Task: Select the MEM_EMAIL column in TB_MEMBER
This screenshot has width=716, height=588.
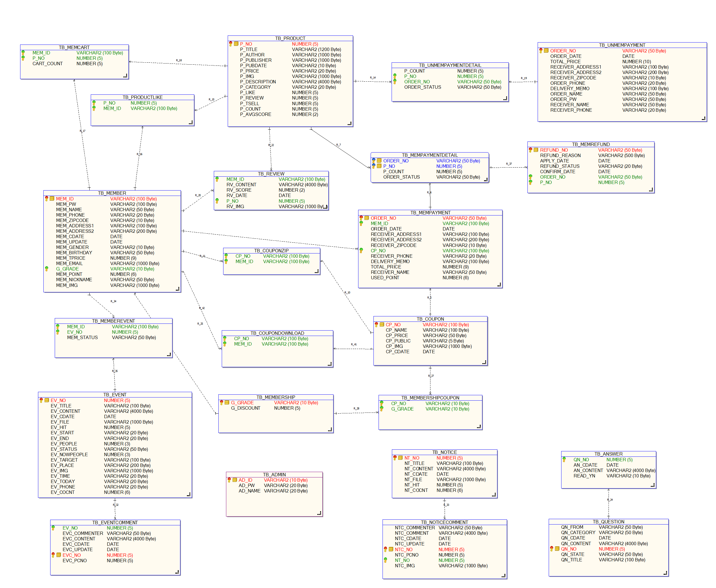Action: (69, 263)
